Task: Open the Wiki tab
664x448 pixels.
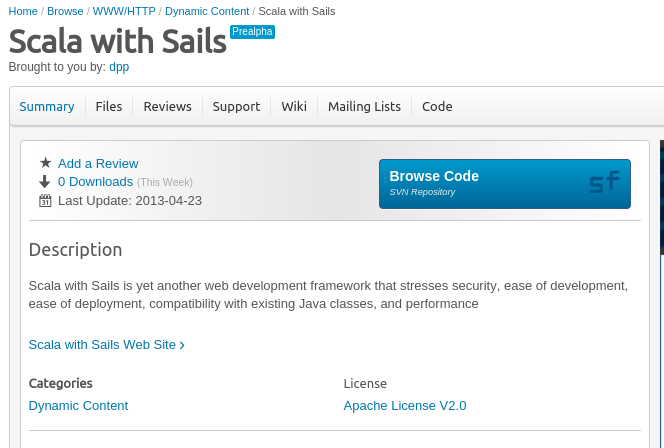Action: pos(294,106)
